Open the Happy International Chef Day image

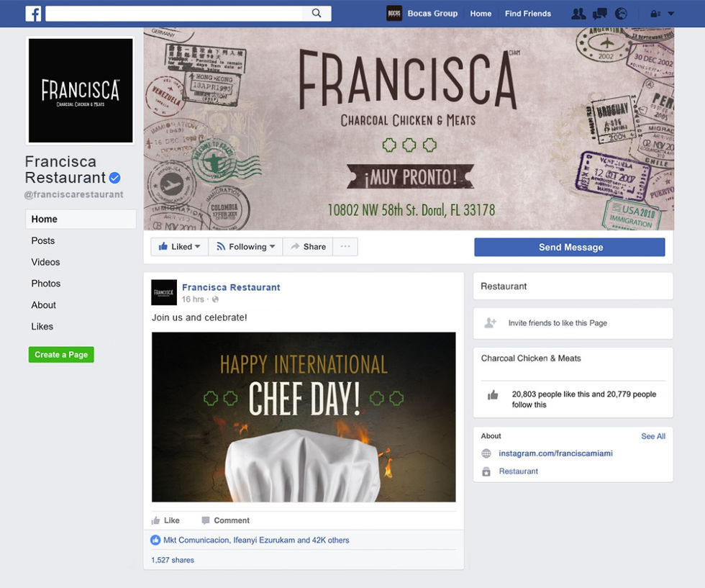point(304,417)
